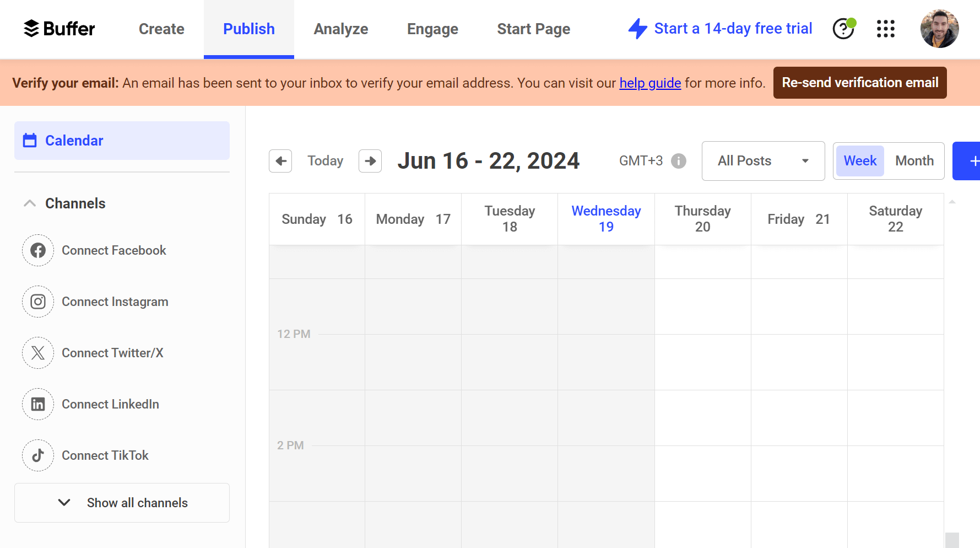This screenshot has height=548, width=980.
Task: Click the blue plus create post button
Action: (967, 161)
